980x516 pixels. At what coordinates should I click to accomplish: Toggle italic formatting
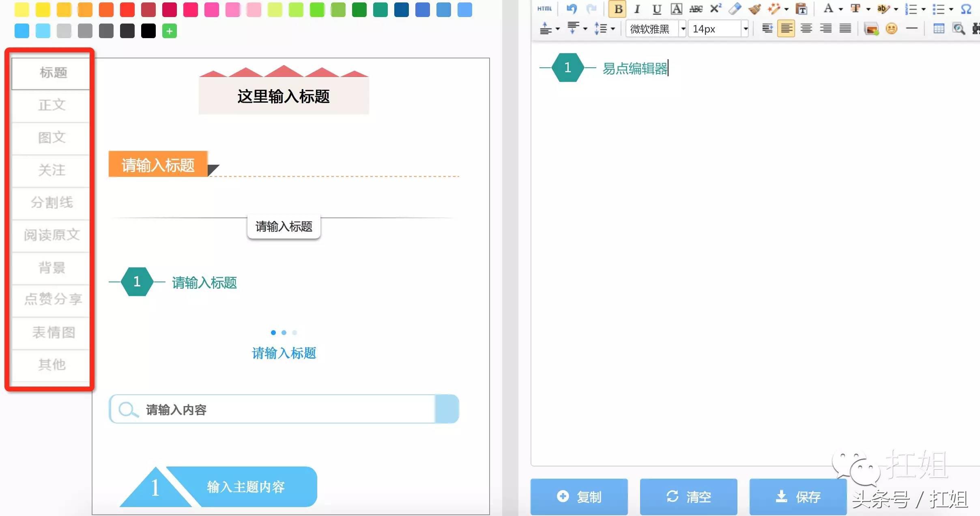click(637, 9)
